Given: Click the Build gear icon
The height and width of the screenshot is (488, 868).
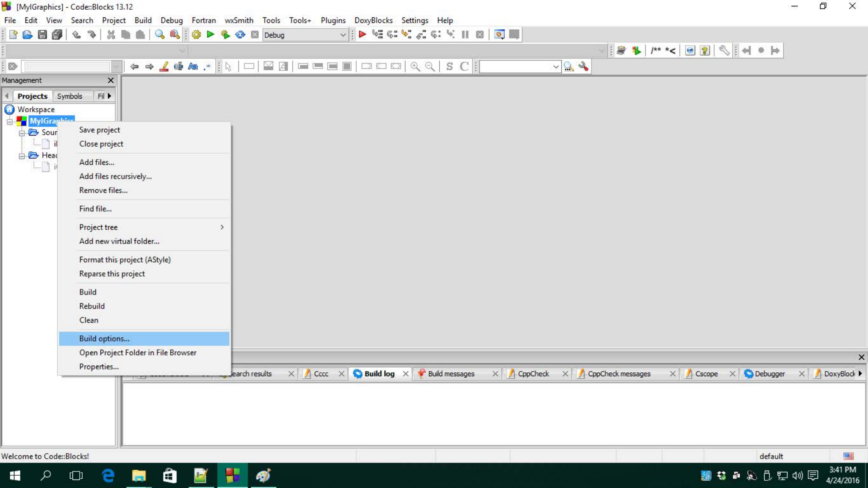Looking at the screenshot, I should pos(196,35).
